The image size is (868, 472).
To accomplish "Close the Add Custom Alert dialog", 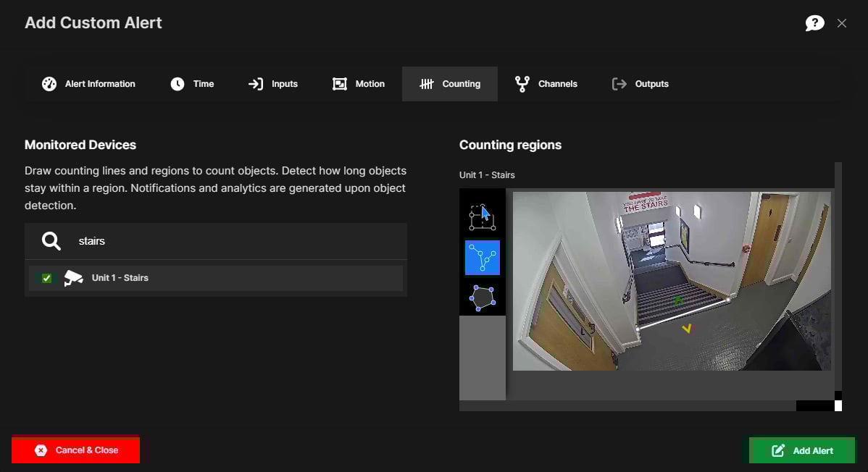I will tap(841, 23).
